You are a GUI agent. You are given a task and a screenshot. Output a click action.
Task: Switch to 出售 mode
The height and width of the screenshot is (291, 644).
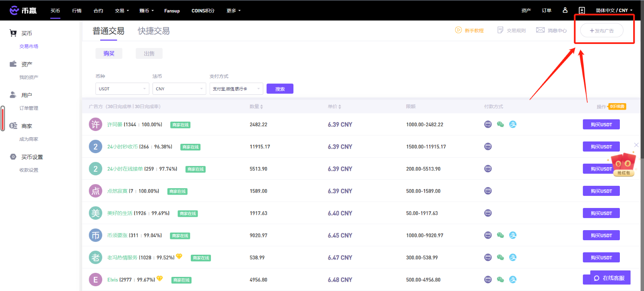(149, 53)
